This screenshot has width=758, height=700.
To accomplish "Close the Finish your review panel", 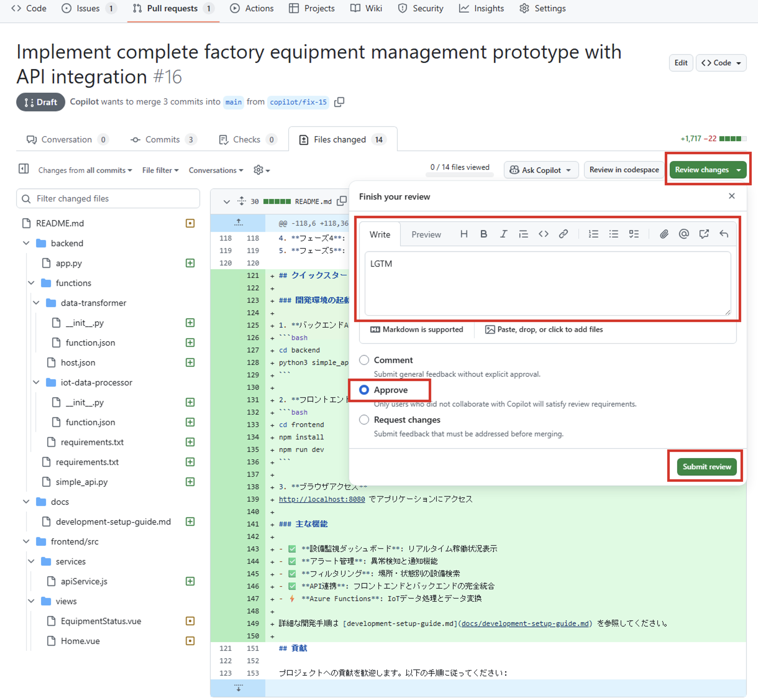I will click(732, 196).
